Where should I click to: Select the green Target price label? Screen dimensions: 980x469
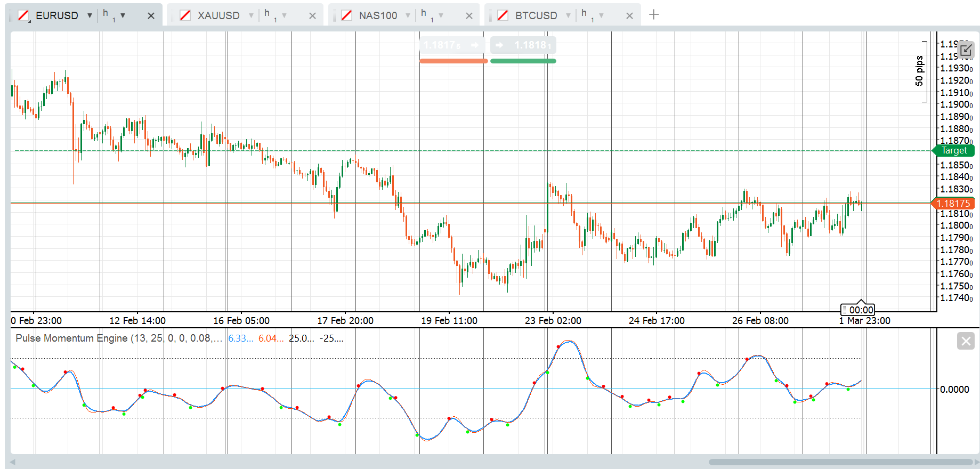pyautogui.click(x=954, y=151)
